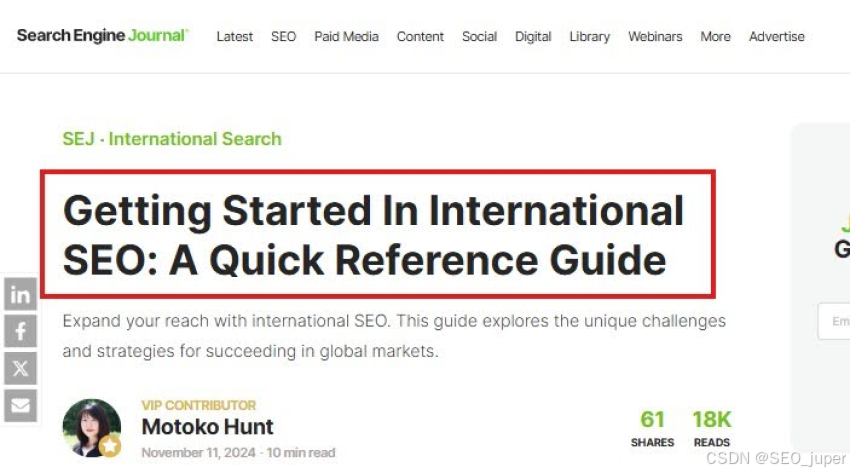This screenshot has width=850, height=473.
Task: Open the Paid Media navigation item
Action: 346,37
